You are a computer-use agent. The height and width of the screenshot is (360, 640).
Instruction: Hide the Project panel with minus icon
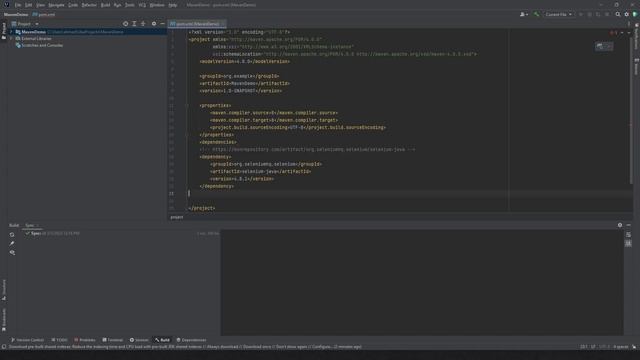coord(162,24)
